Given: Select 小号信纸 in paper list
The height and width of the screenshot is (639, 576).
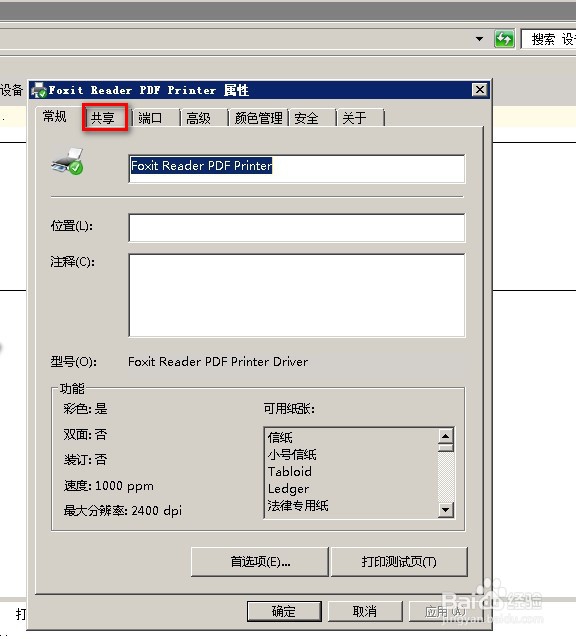Looking at the screenshot, I should [x=292, y=454].
